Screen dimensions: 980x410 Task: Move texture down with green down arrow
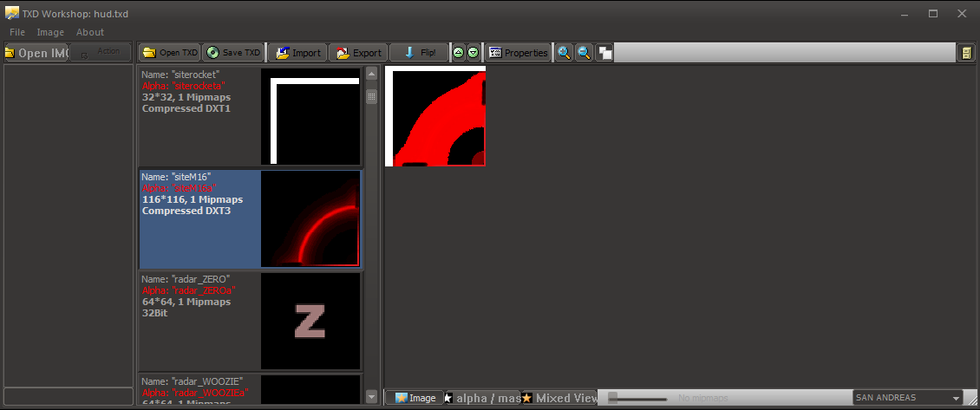click(x=474, y=53)
